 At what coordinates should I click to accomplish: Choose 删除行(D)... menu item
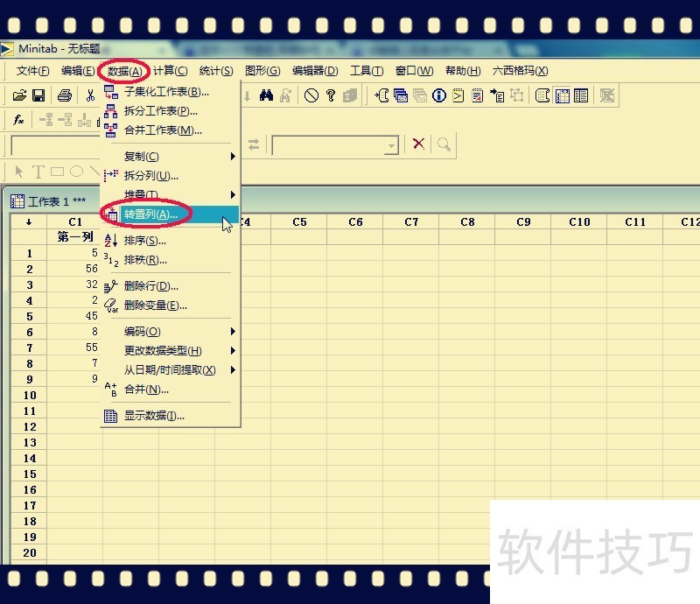coord(171,286)
